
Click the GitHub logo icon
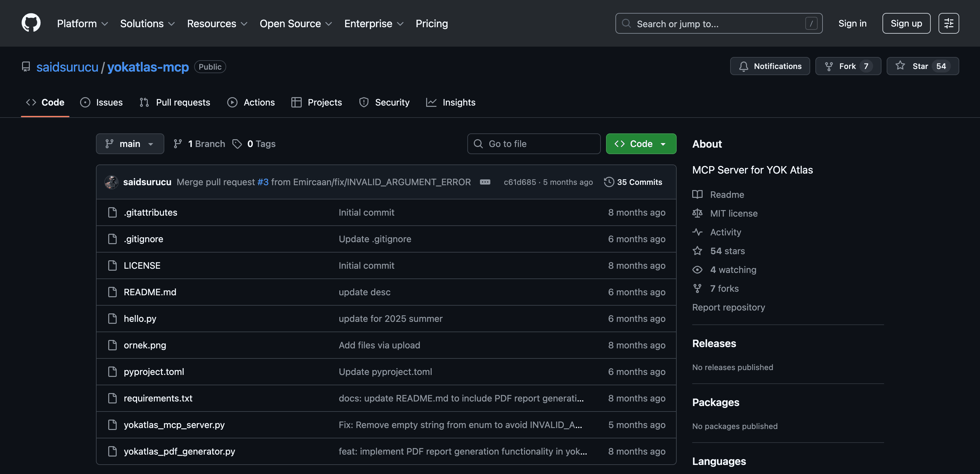(x=31, y=23)
